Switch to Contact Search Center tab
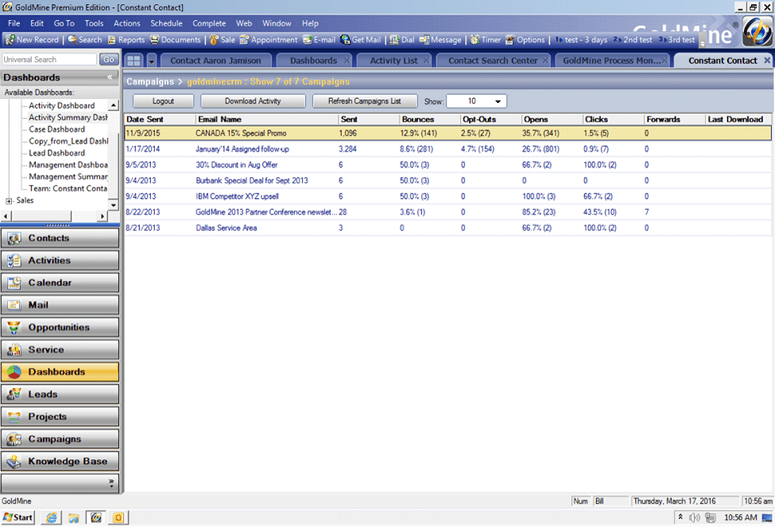 coord(493,60)
